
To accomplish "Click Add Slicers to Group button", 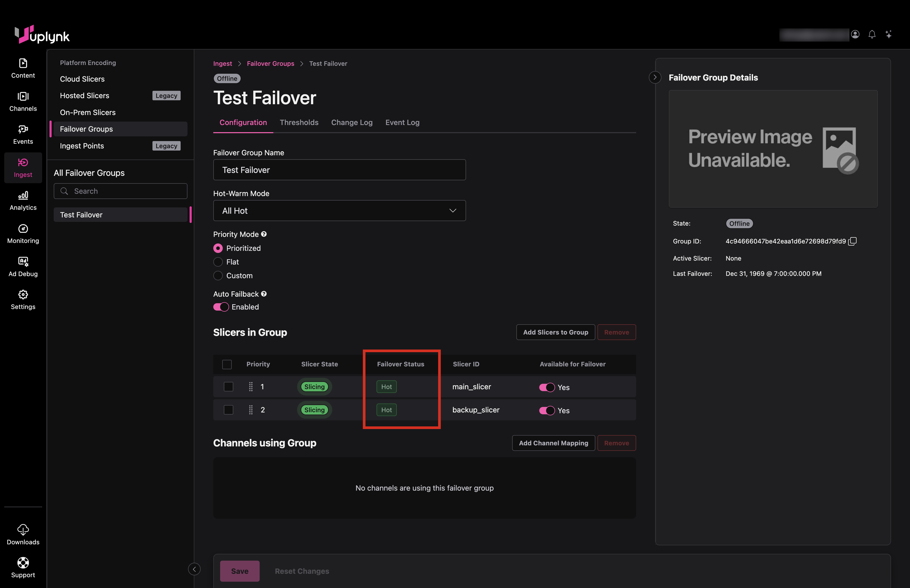I will (x=555, y=332).
